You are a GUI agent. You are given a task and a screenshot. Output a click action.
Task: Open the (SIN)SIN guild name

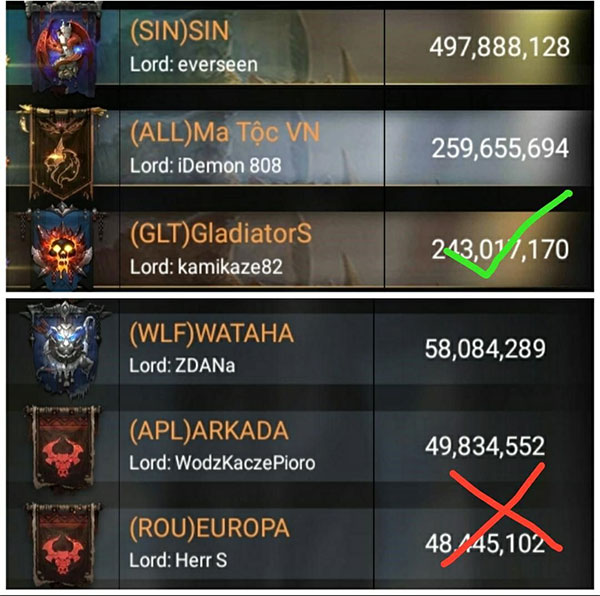(x=179, y=31)
